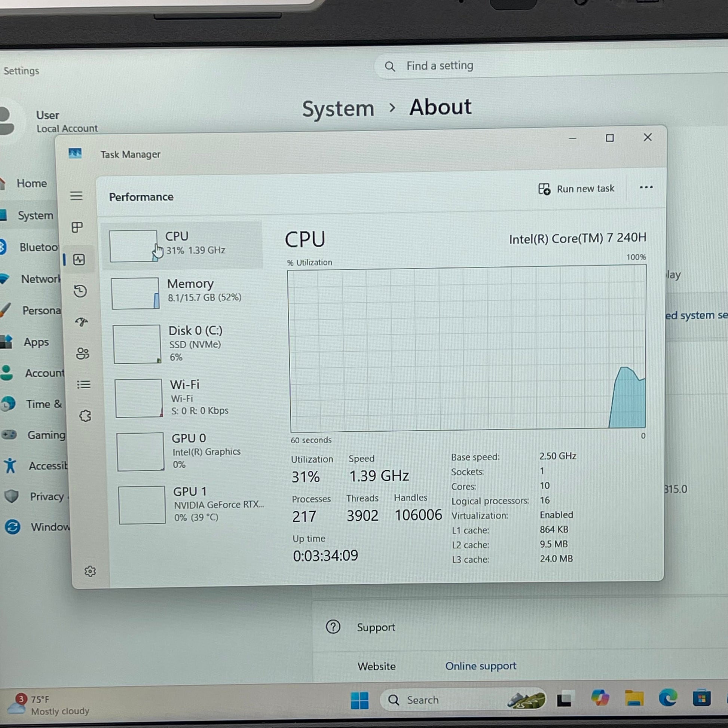Screen dimensions: 728x728
Task: Open the Services icon in Task Manager
Action: coord(85,416)
